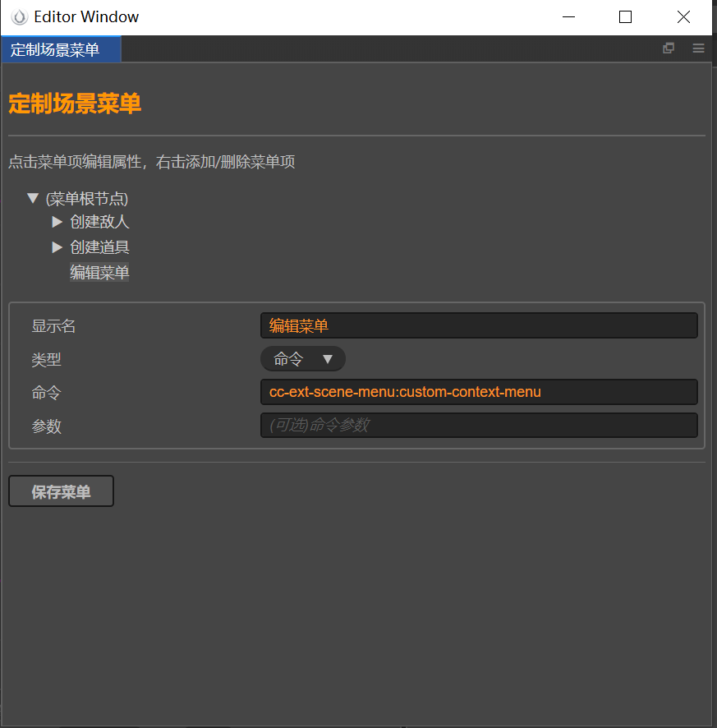Click the 参数 optional parameter field
Screen dimensions: 717x728
pyautogui.click(x=478, y=425)
